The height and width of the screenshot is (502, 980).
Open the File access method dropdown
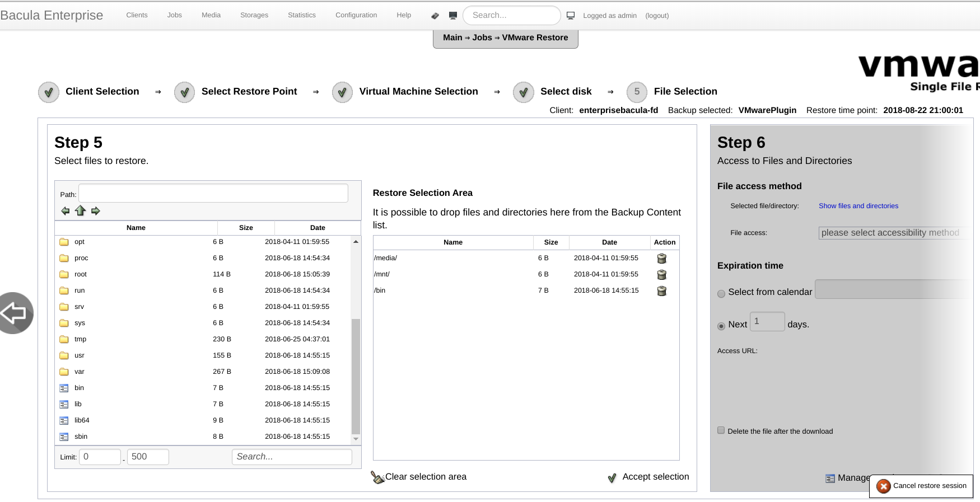click(896, 233)
